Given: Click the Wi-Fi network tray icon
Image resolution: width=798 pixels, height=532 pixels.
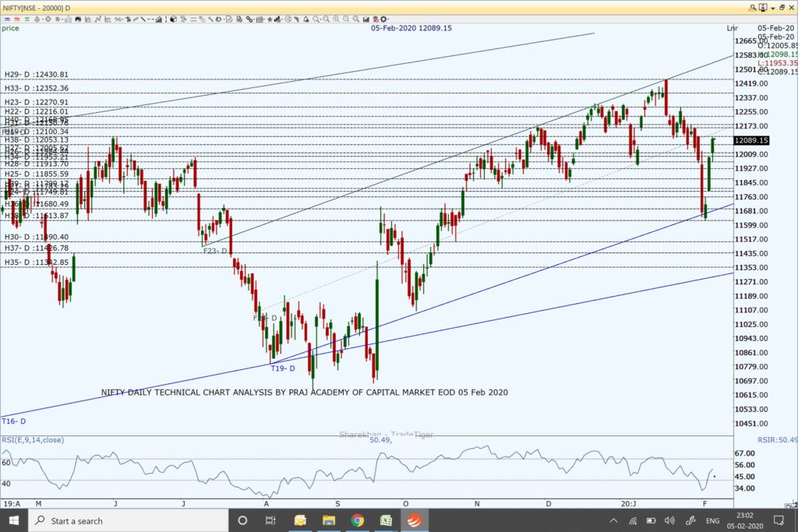Looking at the screenshot, I should point(633,520).
